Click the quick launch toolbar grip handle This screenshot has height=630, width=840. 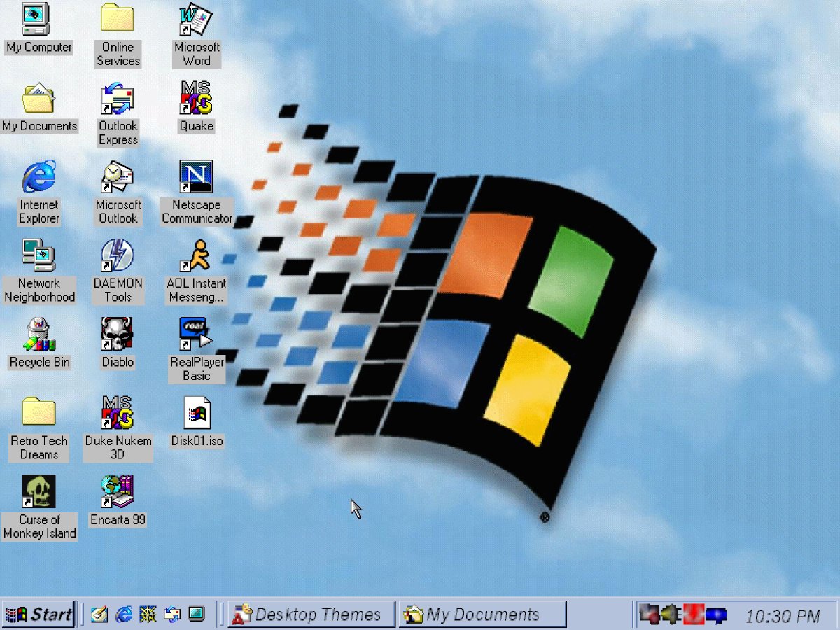pos(84,615)
